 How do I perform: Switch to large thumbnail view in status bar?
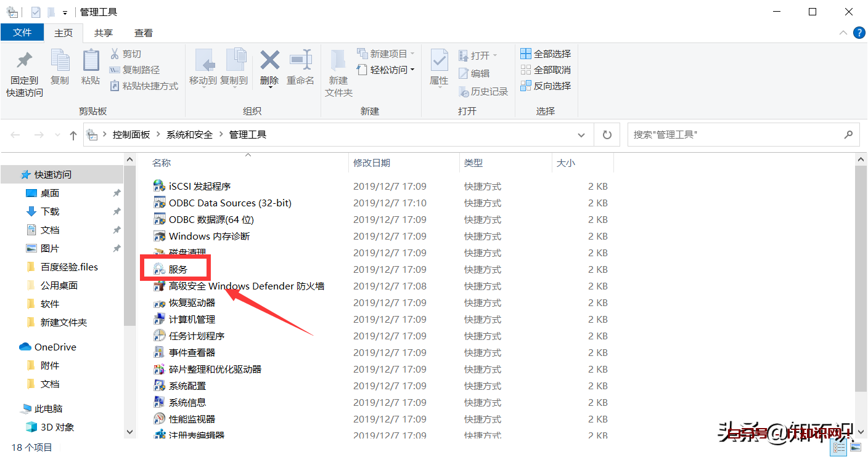coord(856,448)
